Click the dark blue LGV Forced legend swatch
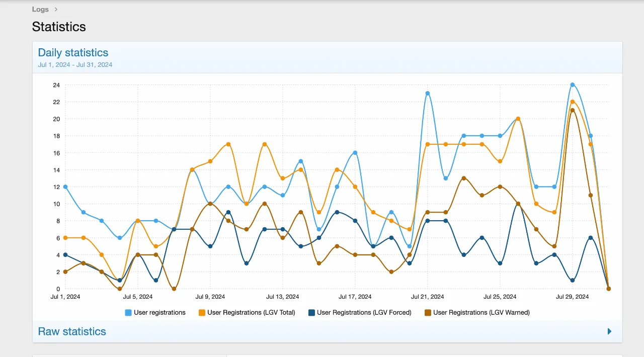The image size is (644, 357). (x=311, y=313)
